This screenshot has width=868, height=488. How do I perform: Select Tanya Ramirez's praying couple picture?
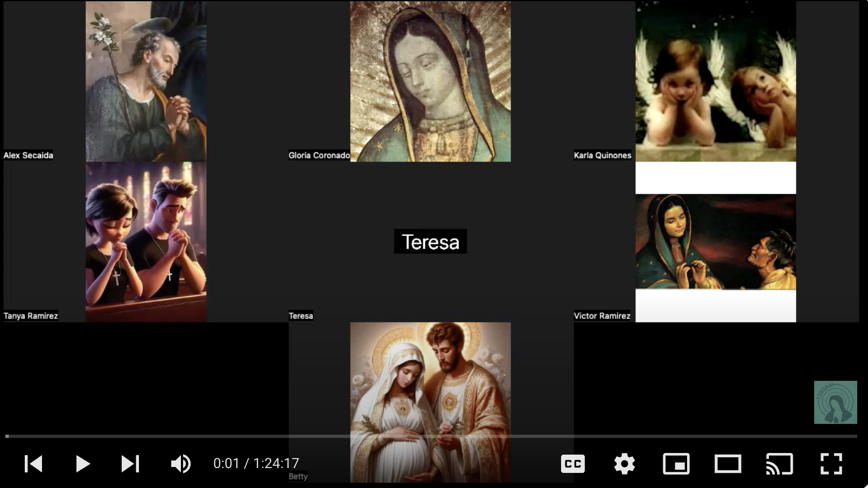pyautogui.click(x=146, y=242)
